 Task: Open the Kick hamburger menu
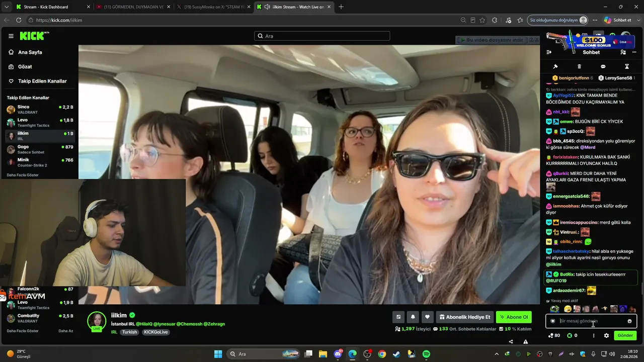(x=11, y=36)
